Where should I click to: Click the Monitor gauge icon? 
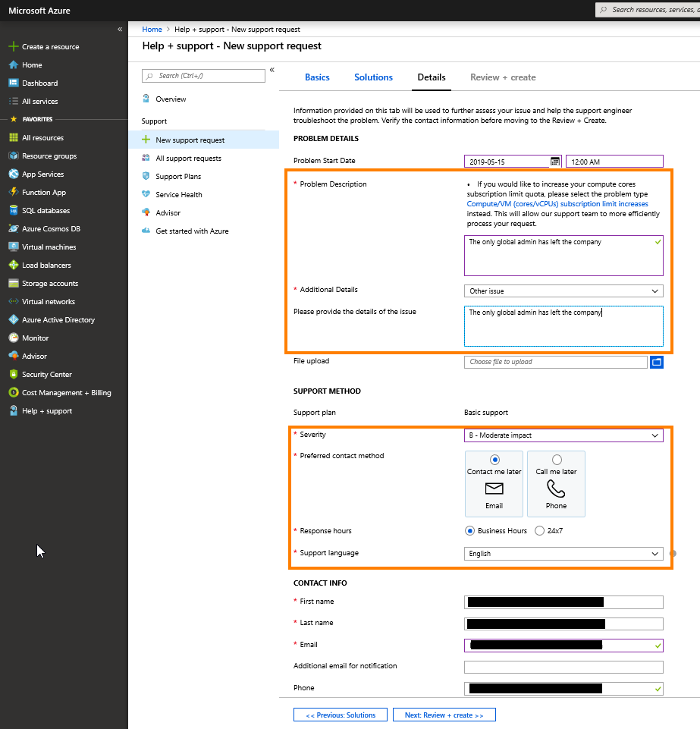click(x=14, y=338)
